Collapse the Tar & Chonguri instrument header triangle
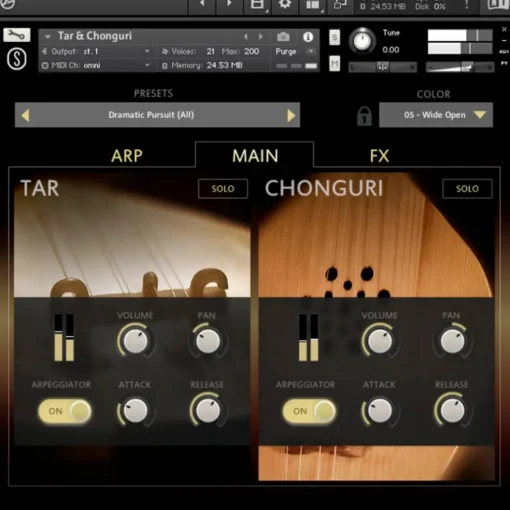The width and height of the screenshot is (510, 510). point(48,36)
